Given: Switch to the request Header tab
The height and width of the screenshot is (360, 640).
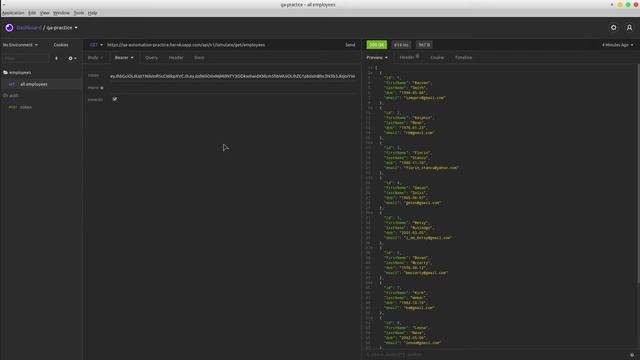Looking at the screenshot, I should coord(176,58).
